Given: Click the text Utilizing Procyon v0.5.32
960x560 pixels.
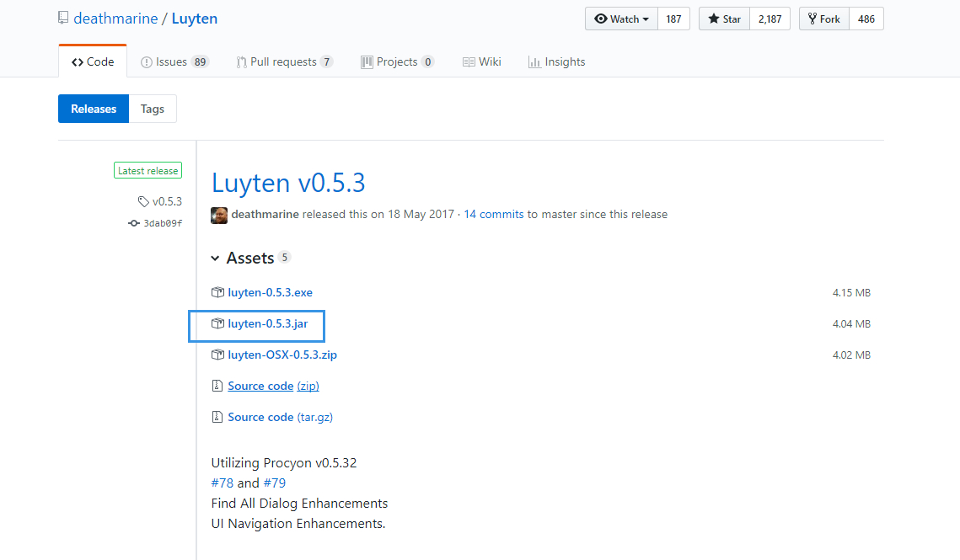Looking at the screenshot, I should point(284,462).
